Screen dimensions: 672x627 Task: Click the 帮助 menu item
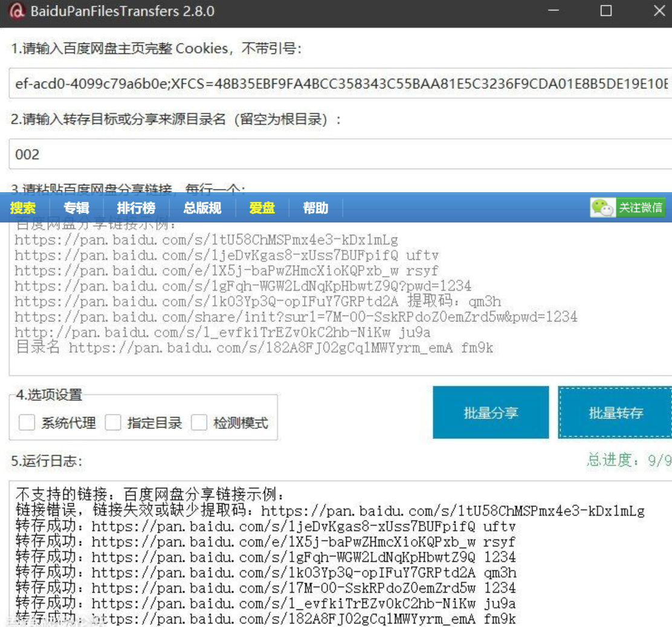coord(315,208)
